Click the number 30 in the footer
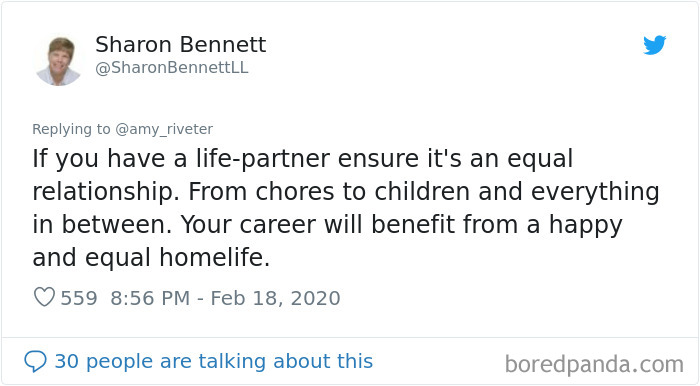 pos(67,361)
